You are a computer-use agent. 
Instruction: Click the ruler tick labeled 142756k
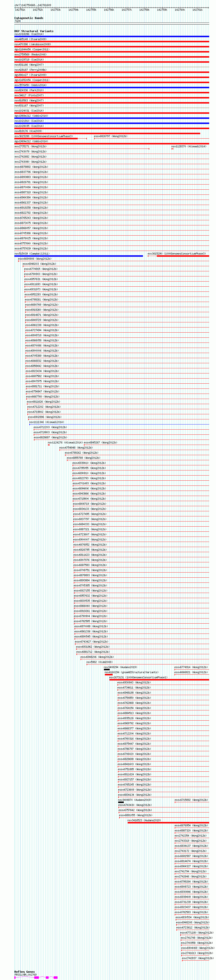[x=109, y=10]
